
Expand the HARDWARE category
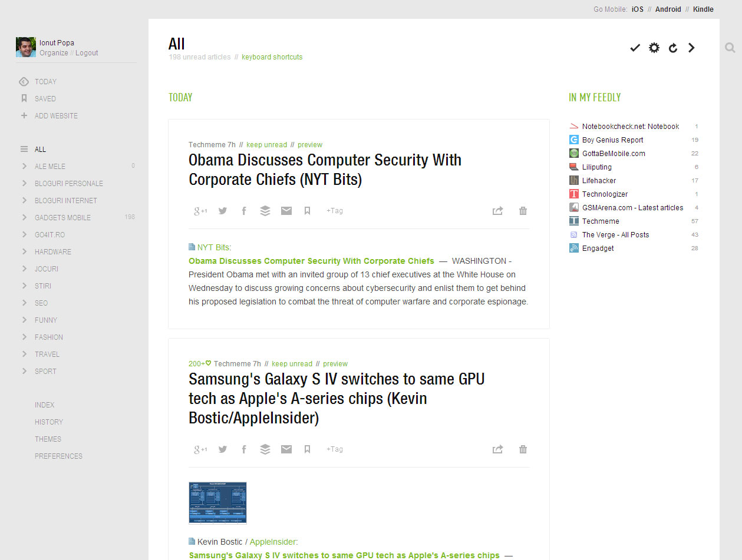24,251
